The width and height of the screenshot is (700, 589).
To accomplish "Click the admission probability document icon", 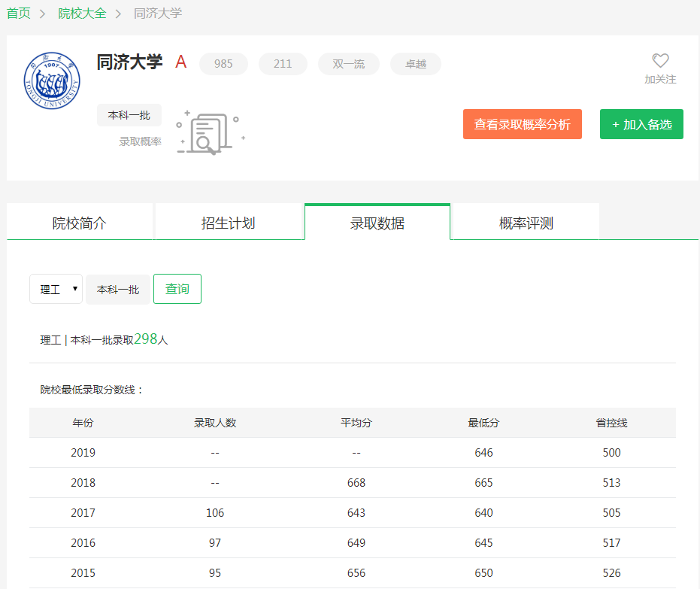I will tap(210, 132).
